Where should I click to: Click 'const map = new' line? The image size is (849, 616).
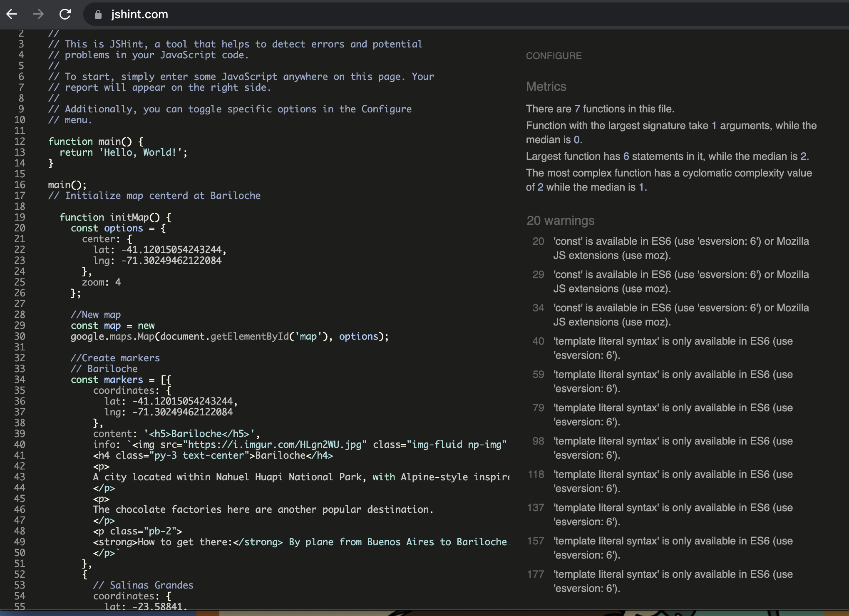pos(113,325)
